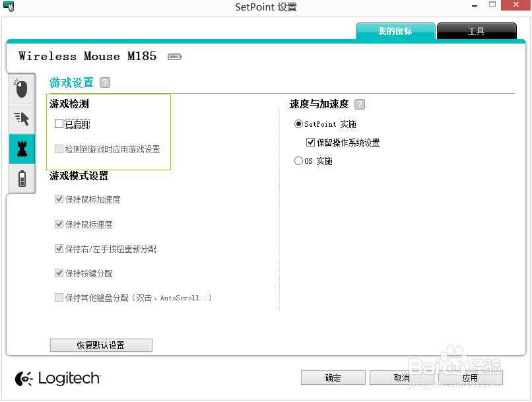Viewport: 532px width, 402px height.
Task: Select the OS 实施 radio button
Action: (x=298, y=160)
